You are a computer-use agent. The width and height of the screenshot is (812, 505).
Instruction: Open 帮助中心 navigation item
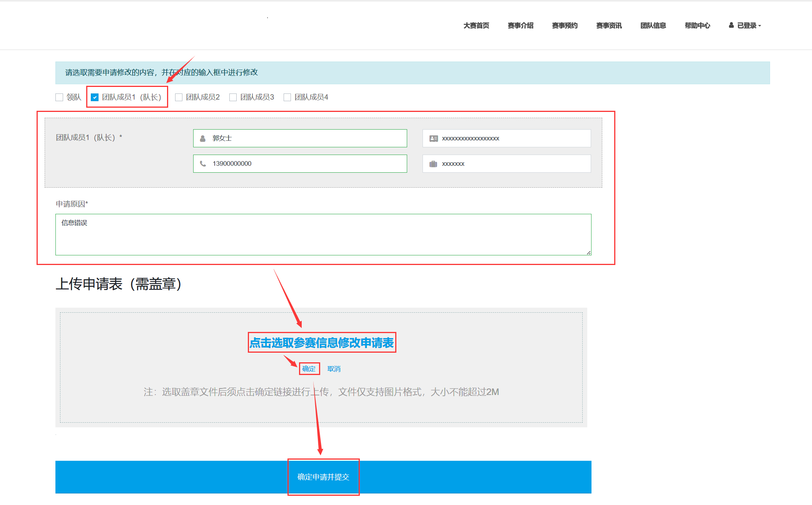click(x=697, y=25)
